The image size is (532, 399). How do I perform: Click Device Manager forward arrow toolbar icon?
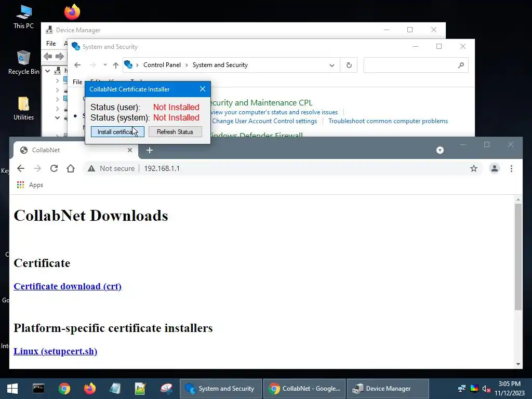click(x=59, y=56)
